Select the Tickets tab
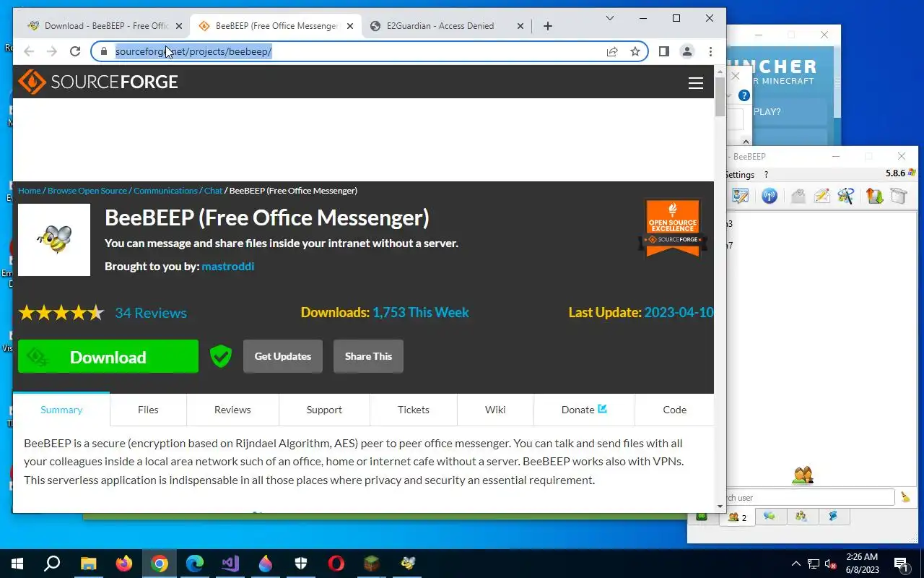The width and height of the screenshot is (924, 578). click(x=414, y=410)
